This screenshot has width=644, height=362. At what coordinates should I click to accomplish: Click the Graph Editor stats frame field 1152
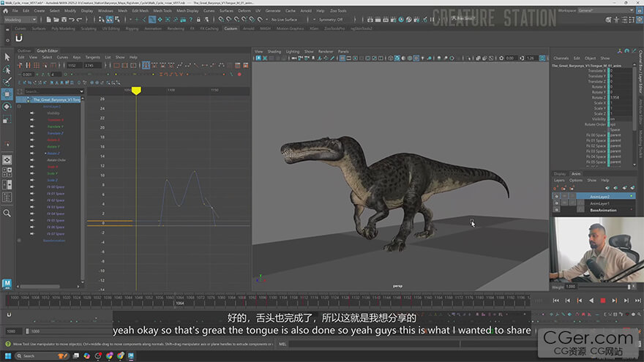(75, 65)
